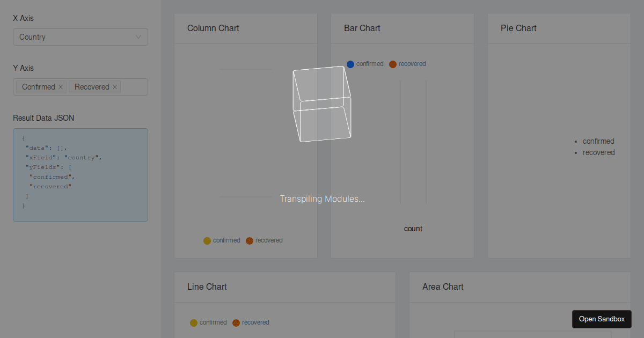Select the confirmed legend marker in Line Chart
The image size is (644, 338).
[194, 322]
